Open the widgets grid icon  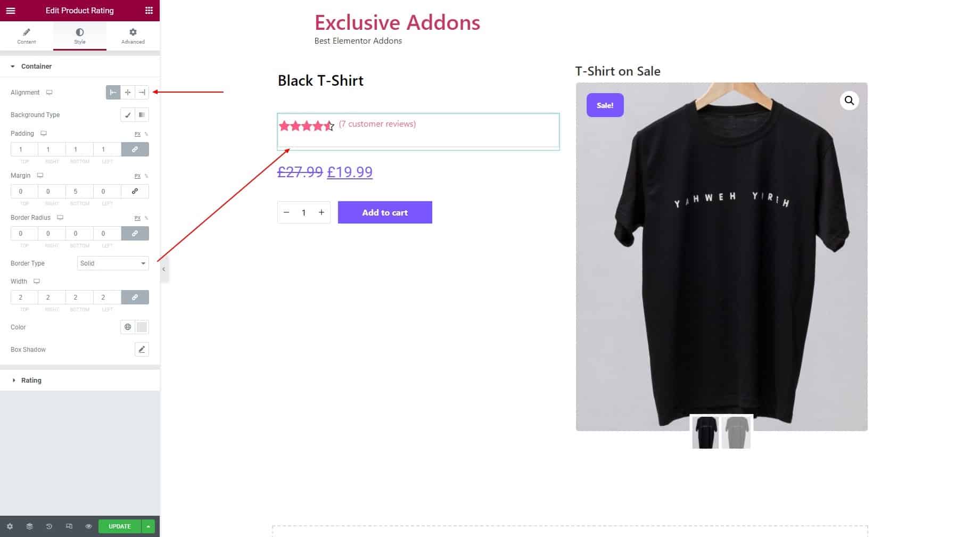click(x=149, y=11)
